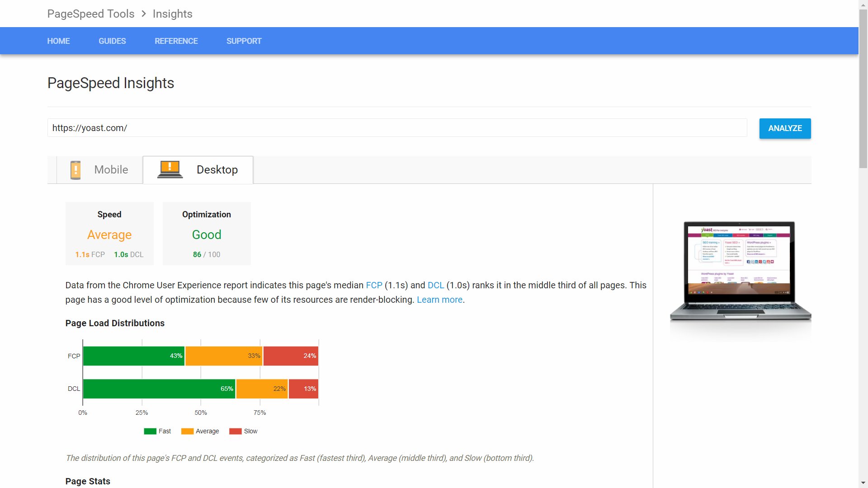Select the Desktop tab
The height and width of the screenshot is (488, 868).
tap(198, 170)
